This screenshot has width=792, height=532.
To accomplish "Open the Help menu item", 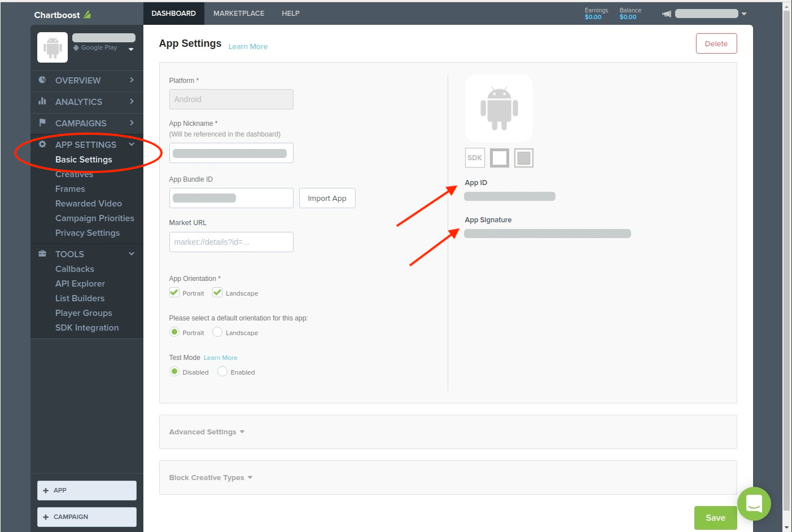I will point(291,13).
